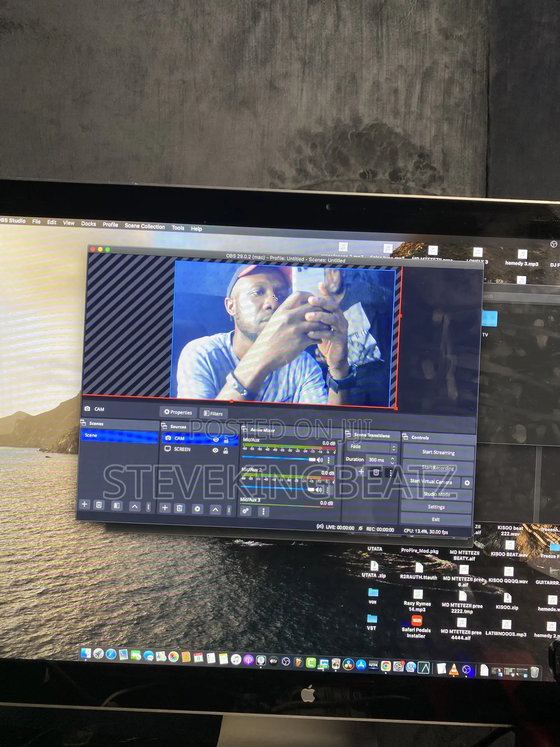Open FL Studio from the Dock
This screenshot has height=747, width=560.
coord(299,662)
